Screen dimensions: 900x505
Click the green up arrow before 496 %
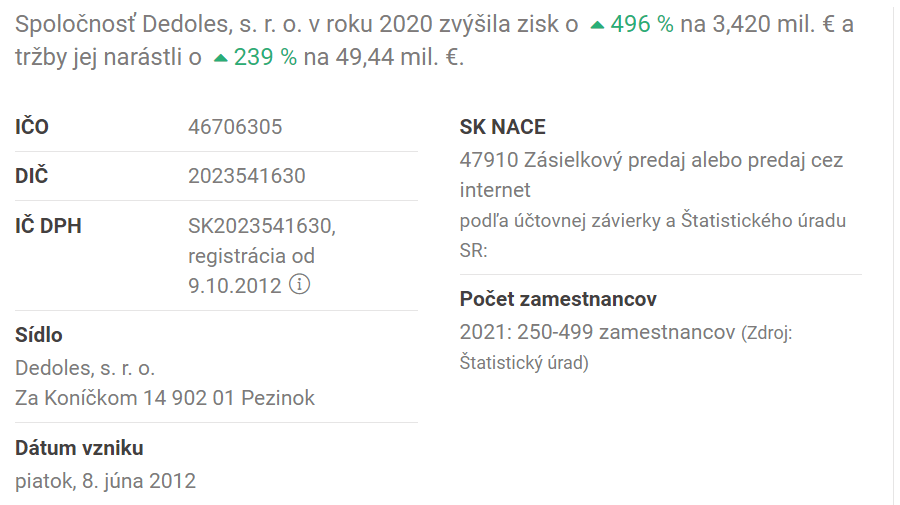pyautogui.click(x=597, y=25)
